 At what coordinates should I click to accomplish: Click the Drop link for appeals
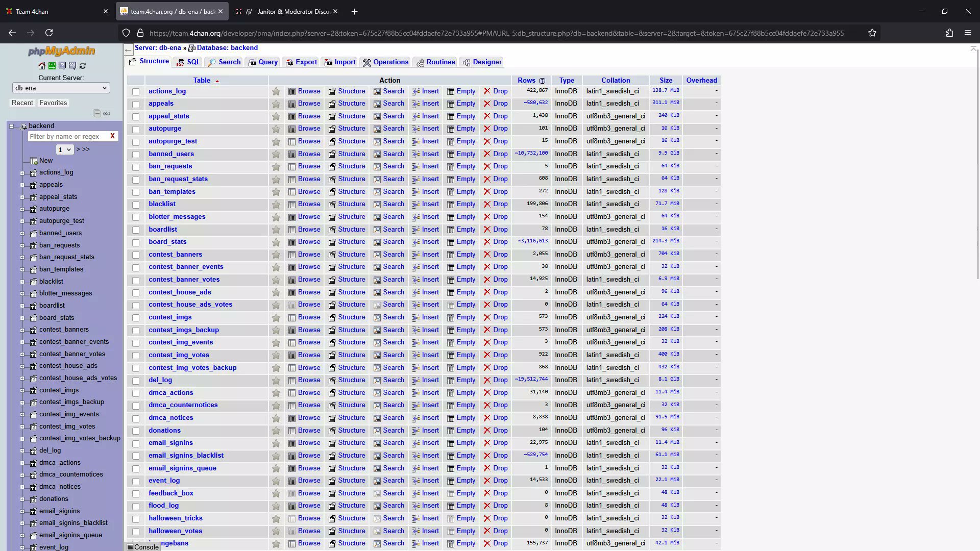(x=500, y=104)
